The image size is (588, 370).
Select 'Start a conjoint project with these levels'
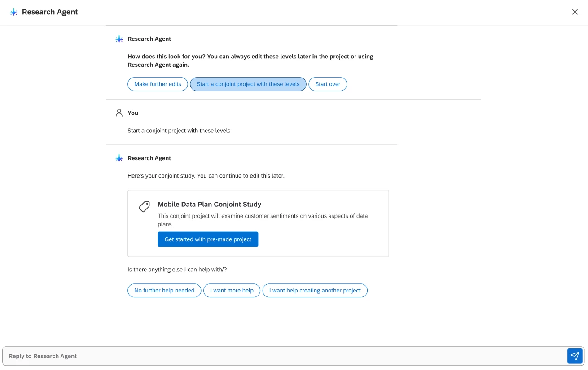pyautogui.click(x=248, y=84)
